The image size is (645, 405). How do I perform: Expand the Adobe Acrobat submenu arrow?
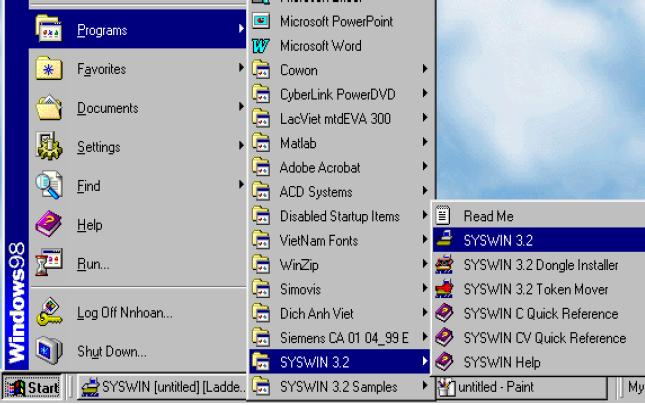point(425,167)
